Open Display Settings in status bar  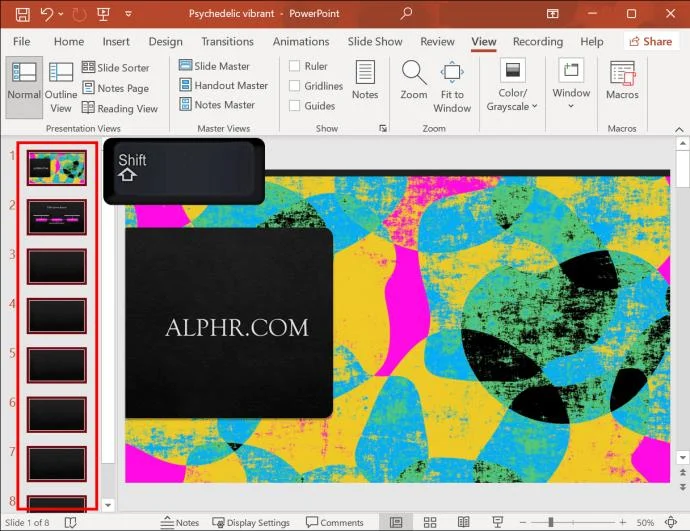(251, 522)
